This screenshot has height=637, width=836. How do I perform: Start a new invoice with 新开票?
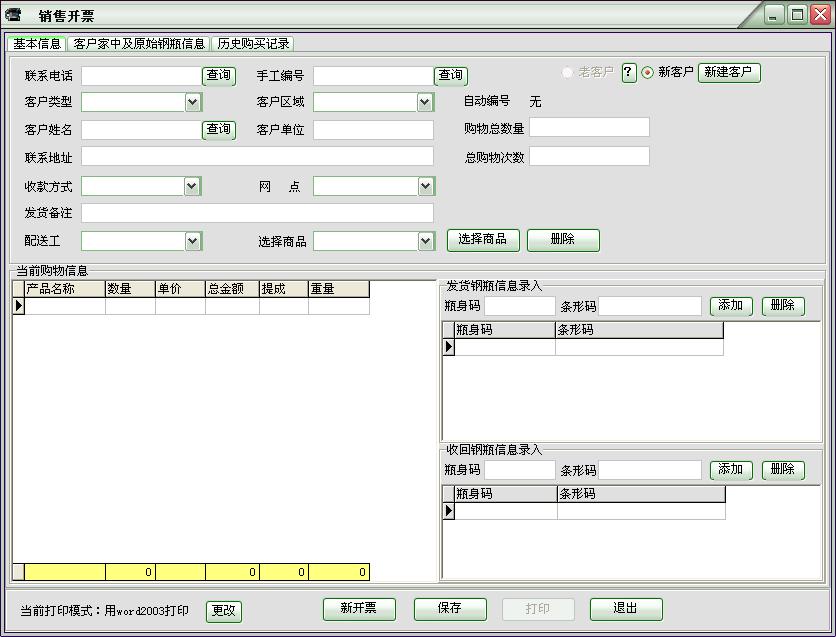pyautogui.click(x=359, y=609)
